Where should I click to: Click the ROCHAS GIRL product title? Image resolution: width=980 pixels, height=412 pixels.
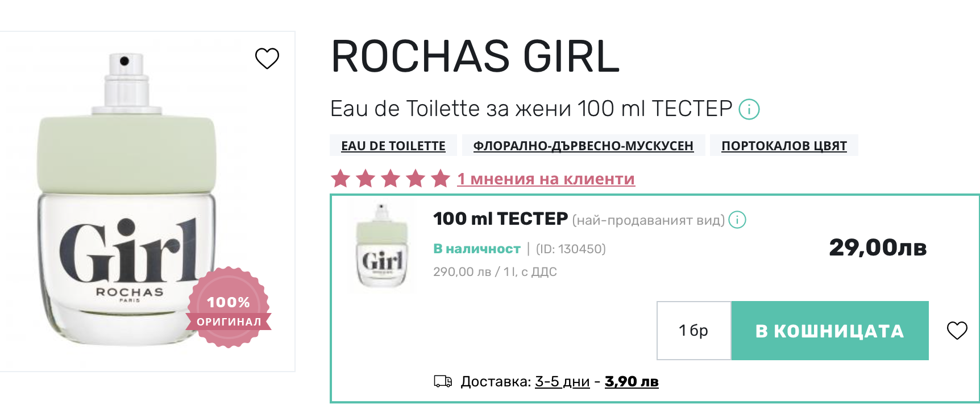pos(475,56)
